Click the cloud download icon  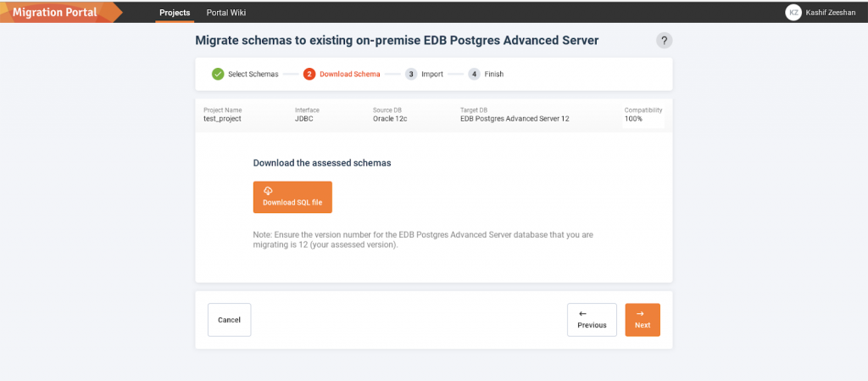[x=268, y=191]
